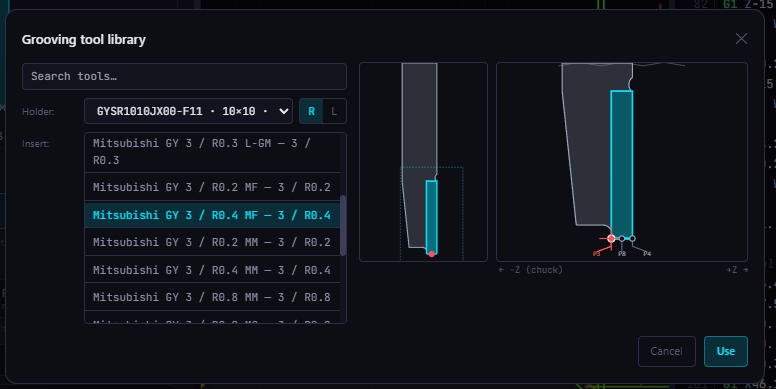Click the Cancel button
Screen dimensions: 776x389
[667, 351]
